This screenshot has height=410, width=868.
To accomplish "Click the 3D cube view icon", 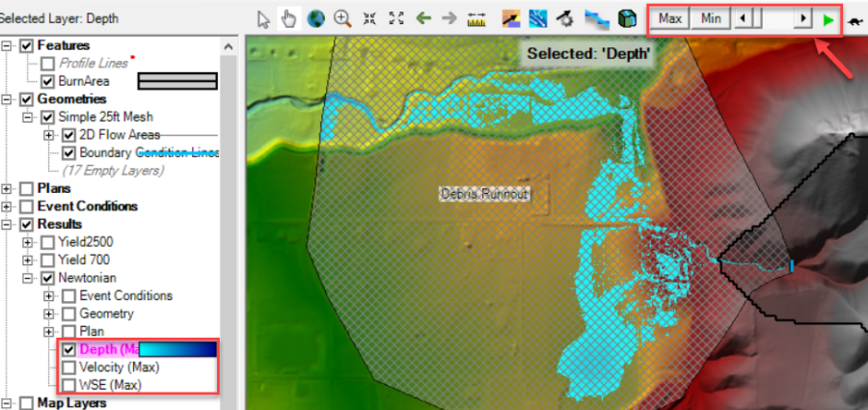I will click(x=627, y=18).
